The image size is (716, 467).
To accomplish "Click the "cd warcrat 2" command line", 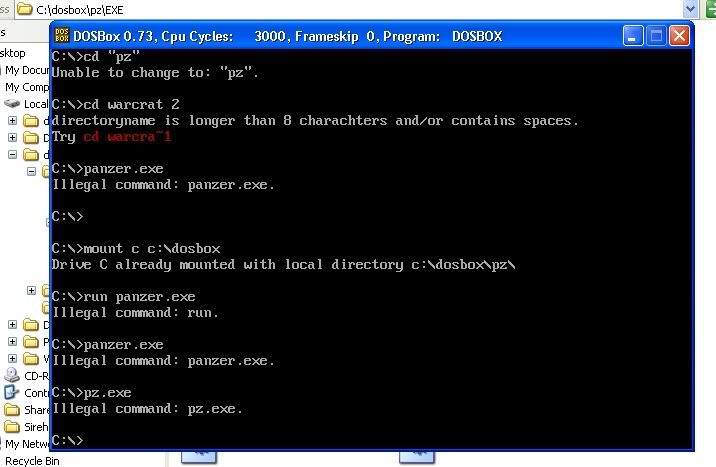I will point(116,105).
